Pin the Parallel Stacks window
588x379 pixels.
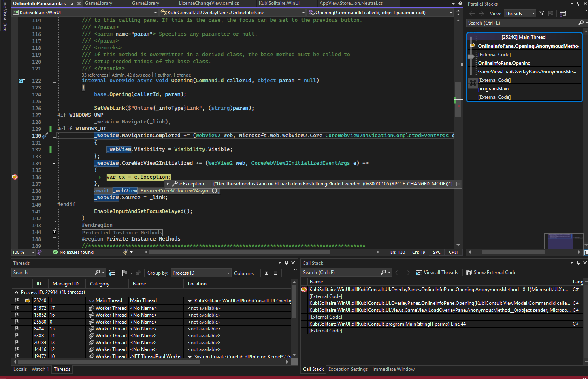click(578, 4)
